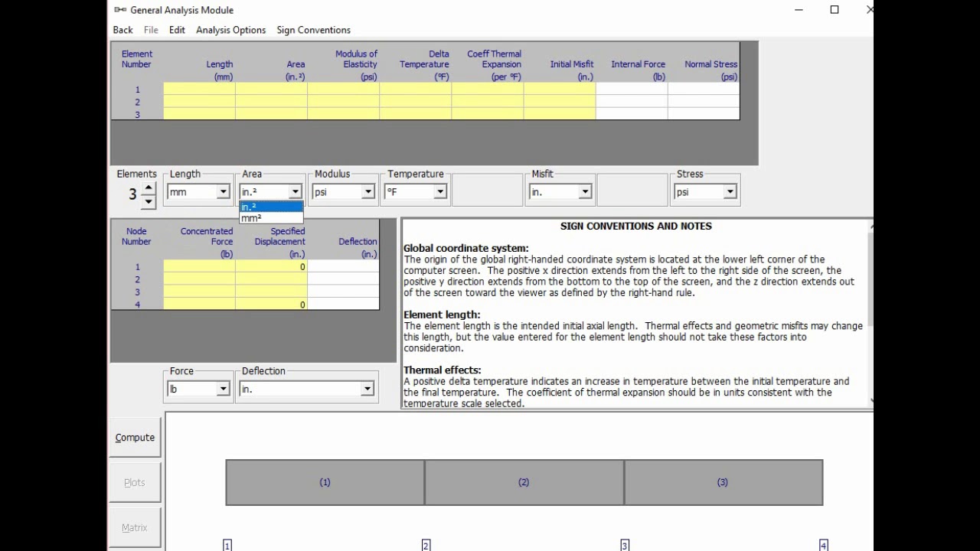Click the Compute button

pyautogui.click(x=135, y=438)
